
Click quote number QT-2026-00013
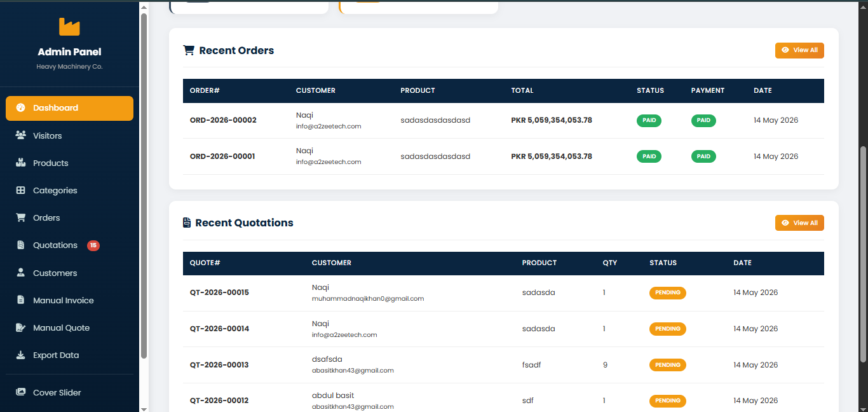pos(219,365)
